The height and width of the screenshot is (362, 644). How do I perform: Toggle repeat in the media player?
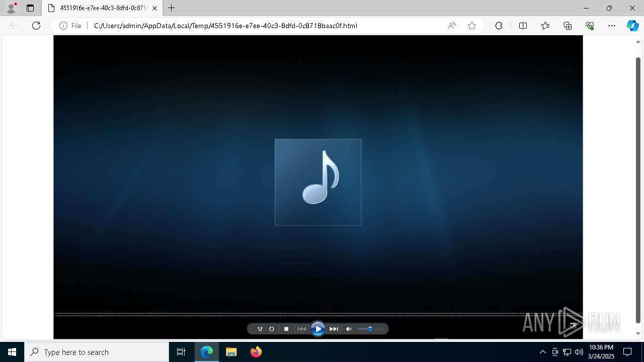pyautogui.click(x=272, y=329)
